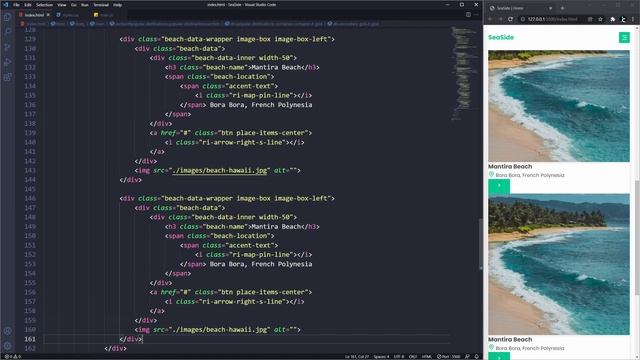Image resolution: width=640 pixels, height=360 pixels.
Task: Open editor More Actions ellipsis
Action: pos(476,15)
